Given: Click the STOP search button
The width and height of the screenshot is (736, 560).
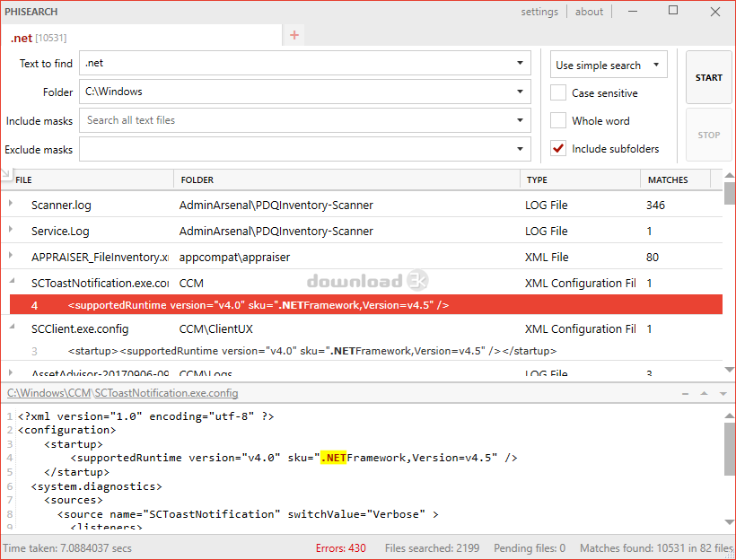Looking at the screenshot, I should [x=709, y=135].
